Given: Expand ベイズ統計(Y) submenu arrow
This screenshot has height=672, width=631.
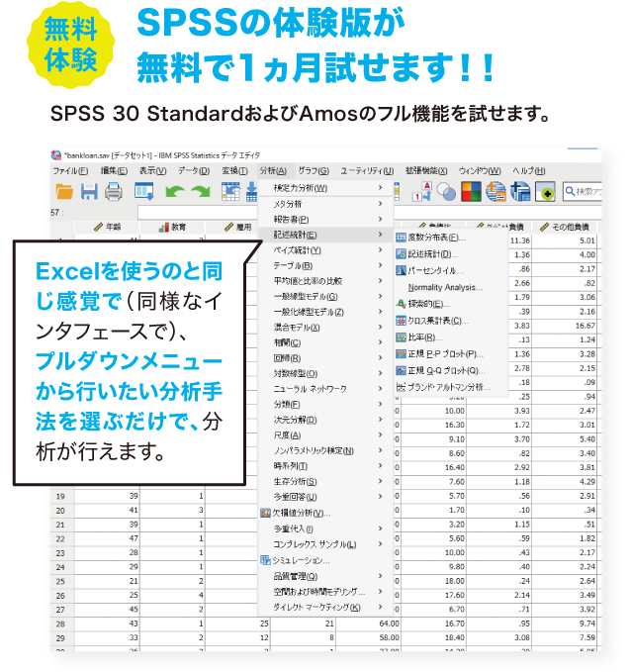Looking at the screenshot, I should coord(380,249).
